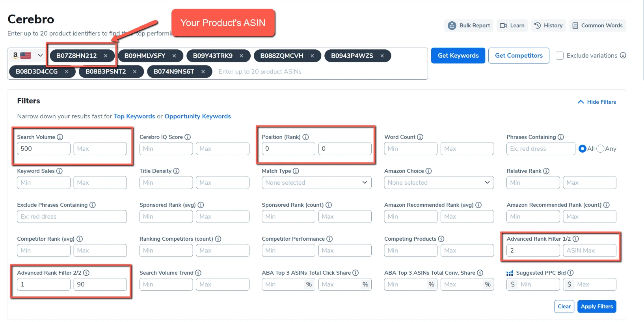Open Common Words from top bar
Viewport: 644px width, 322px height.
click(x=597, y=26)
